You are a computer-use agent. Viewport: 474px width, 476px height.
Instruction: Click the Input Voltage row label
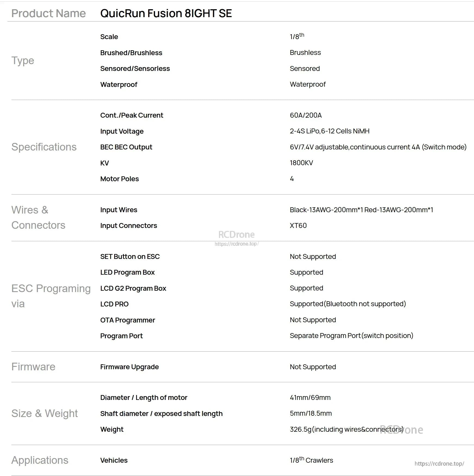[x=122, y=131]
